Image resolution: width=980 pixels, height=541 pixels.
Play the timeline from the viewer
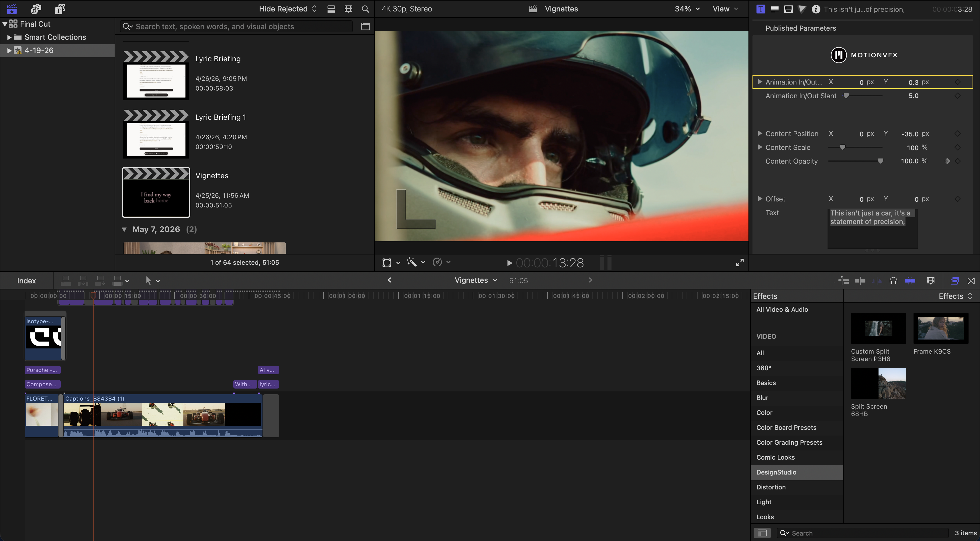[x=509, y=263]
